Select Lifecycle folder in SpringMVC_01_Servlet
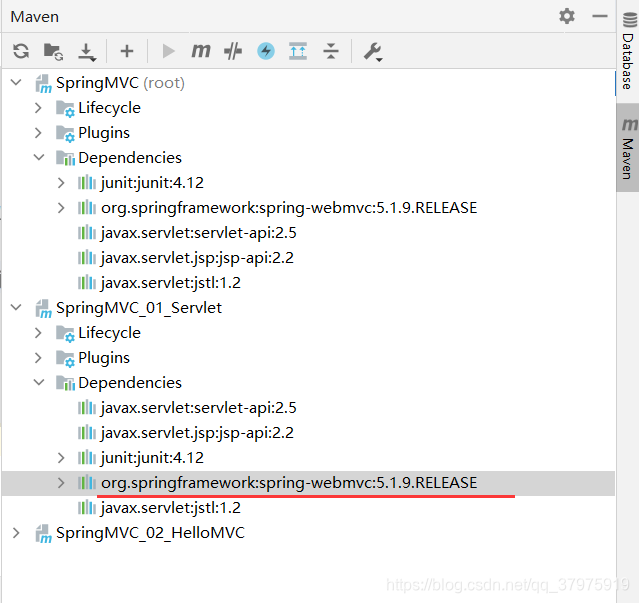 [x=109, y=333]
